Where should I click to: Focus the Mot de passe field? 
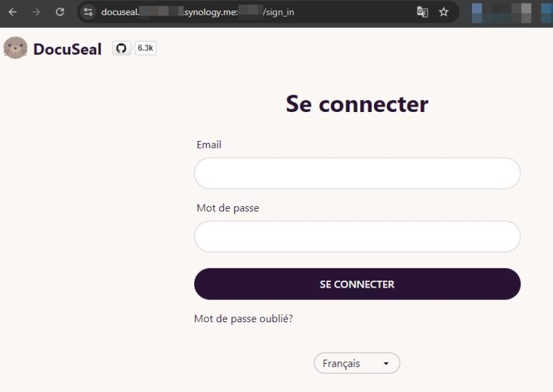(x=357, y=236)
